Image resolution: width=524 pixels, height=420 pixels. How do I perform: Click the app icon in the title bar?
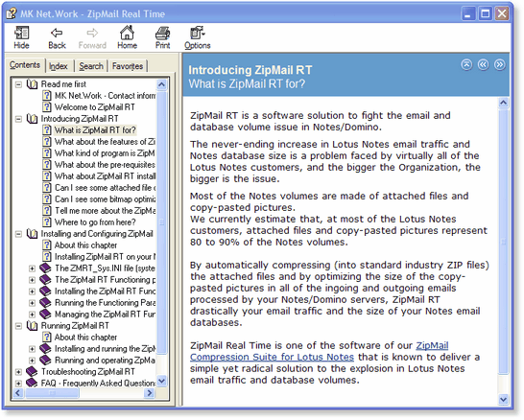tap(12, 13)
